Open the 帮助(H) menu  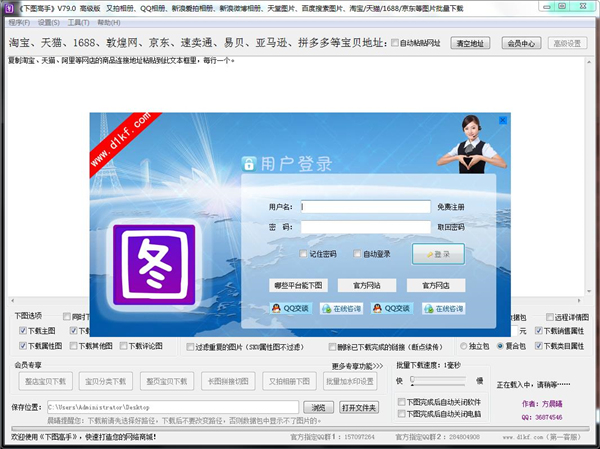109,23
